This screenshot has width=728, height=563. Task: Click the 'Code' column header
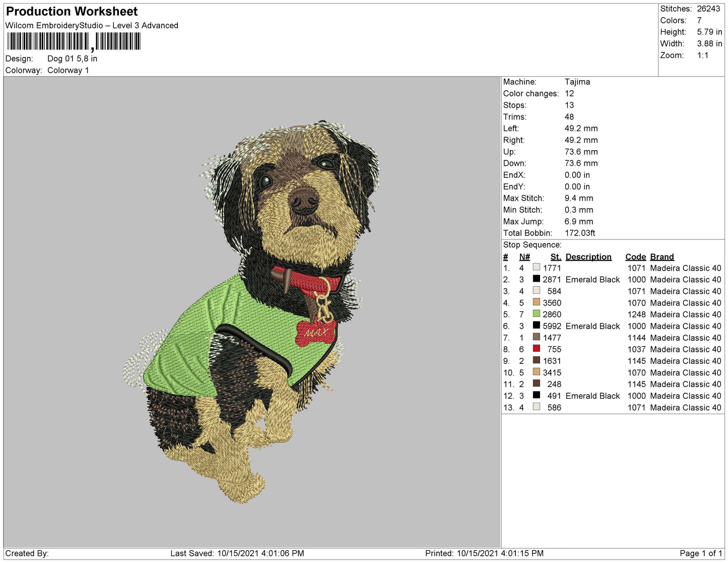[x=636, y=257]
